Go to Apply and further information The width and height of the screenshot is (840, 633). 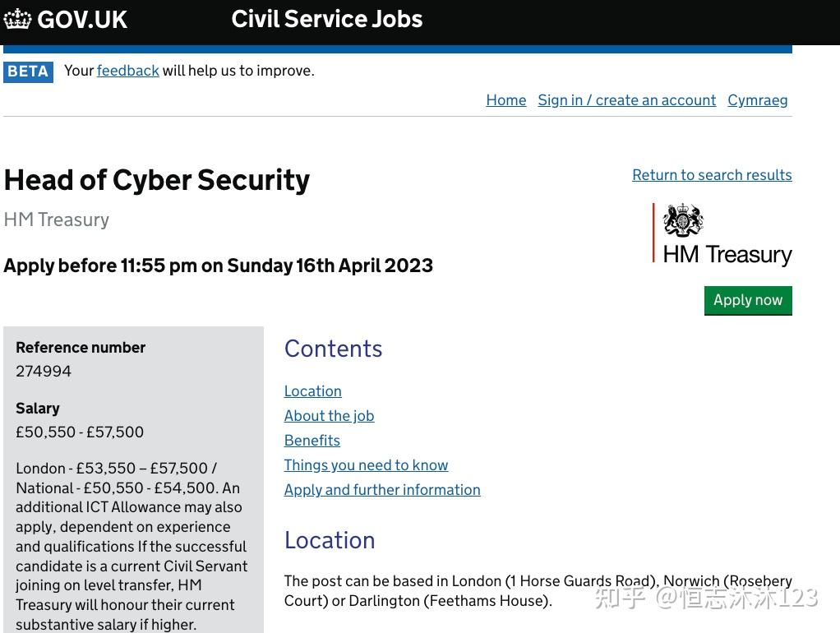[382, 490]
